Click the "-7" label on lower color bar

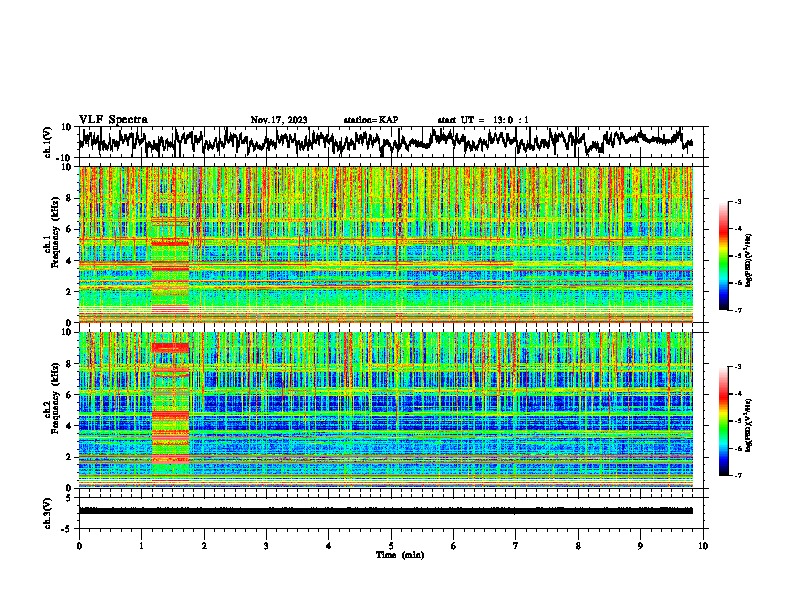pyautogui.click(x=738, y=475)
